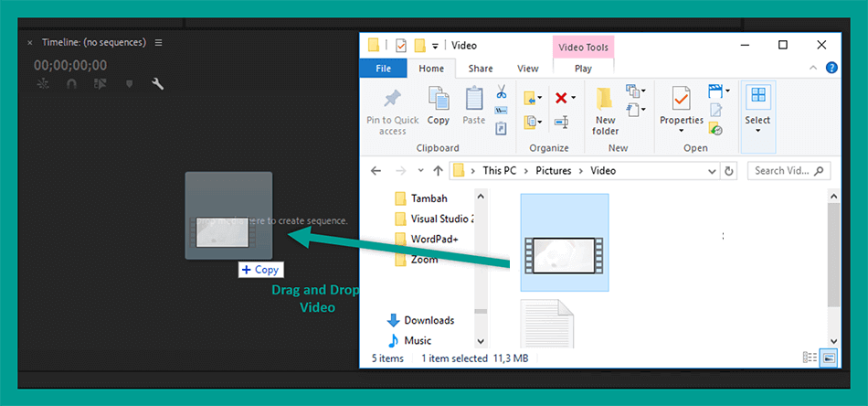Close the Timeline panel with its x
Viewport: 868px width, 406px height.
pos(30,43)
